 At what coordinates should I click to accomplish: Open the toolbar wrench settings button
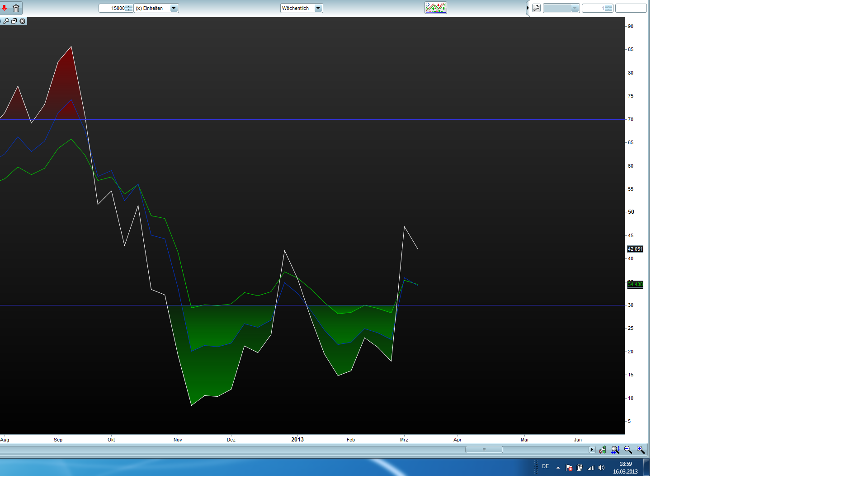(536, 8)
